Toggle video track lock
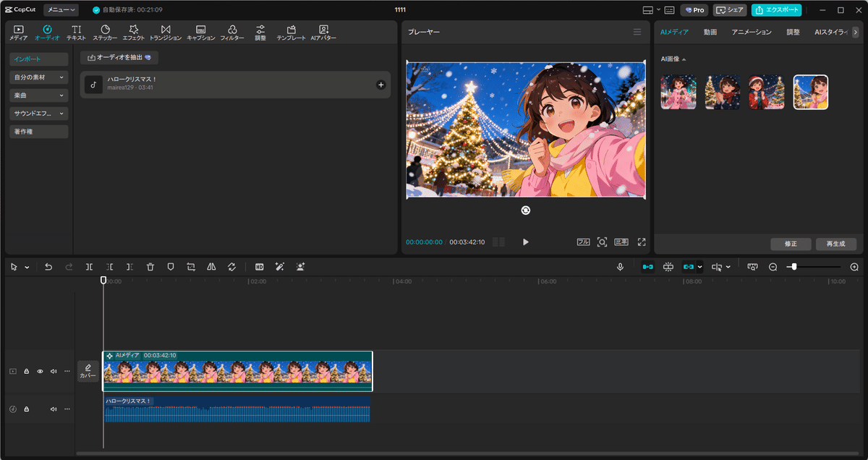 coord(26,371)
